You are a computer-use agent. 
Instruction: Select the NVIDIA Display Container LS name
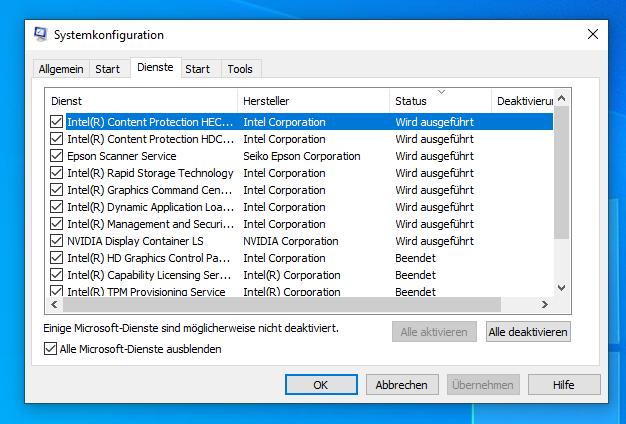point(135,241)
